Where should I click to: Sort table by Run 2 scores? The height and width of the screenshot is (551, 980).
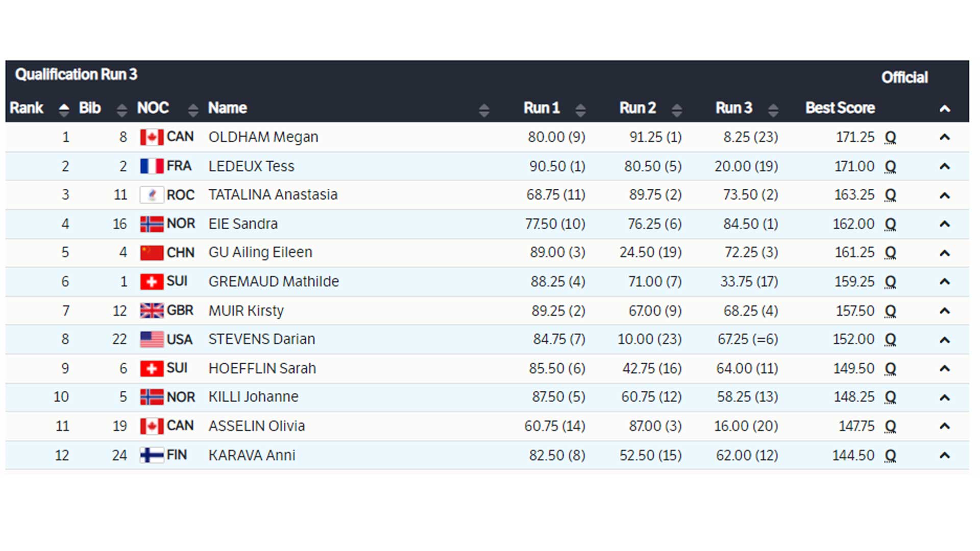click(677, 109)
